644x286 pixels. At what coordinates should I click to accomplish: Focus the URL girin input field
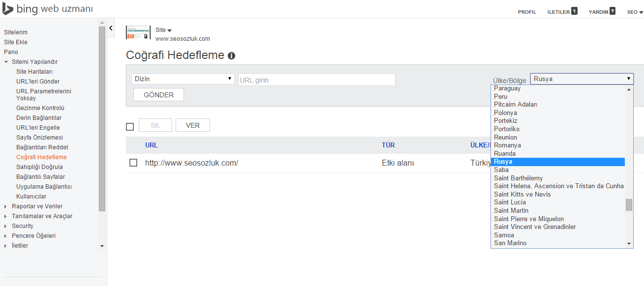click(x=316, y=80)
